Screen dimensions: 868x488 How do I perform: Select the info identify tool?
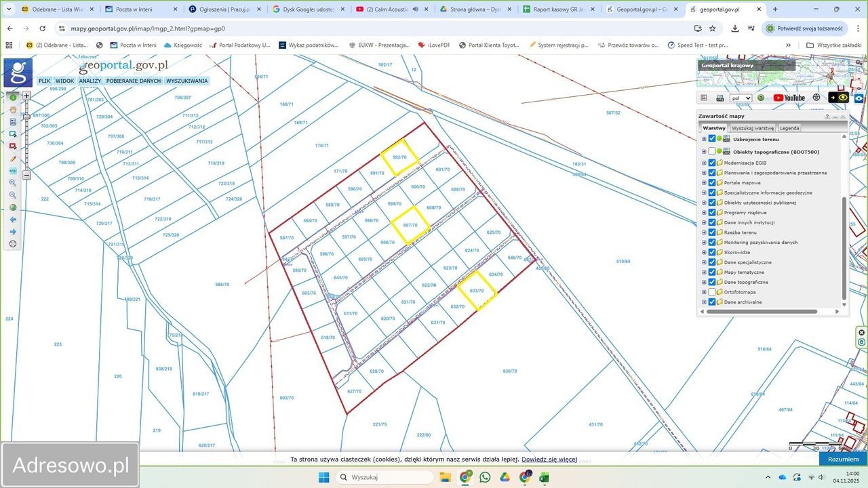tap(13, 98)
